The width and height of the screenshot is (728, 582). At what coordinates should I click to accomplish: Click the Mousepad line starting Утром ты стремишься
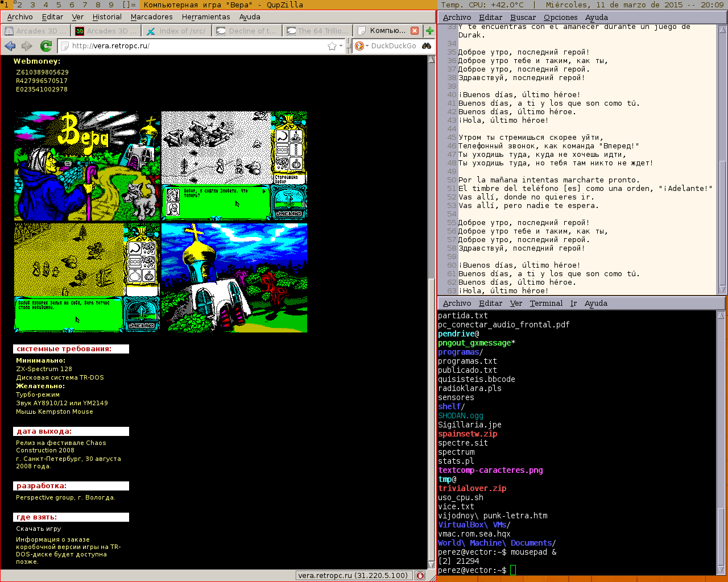531,138
